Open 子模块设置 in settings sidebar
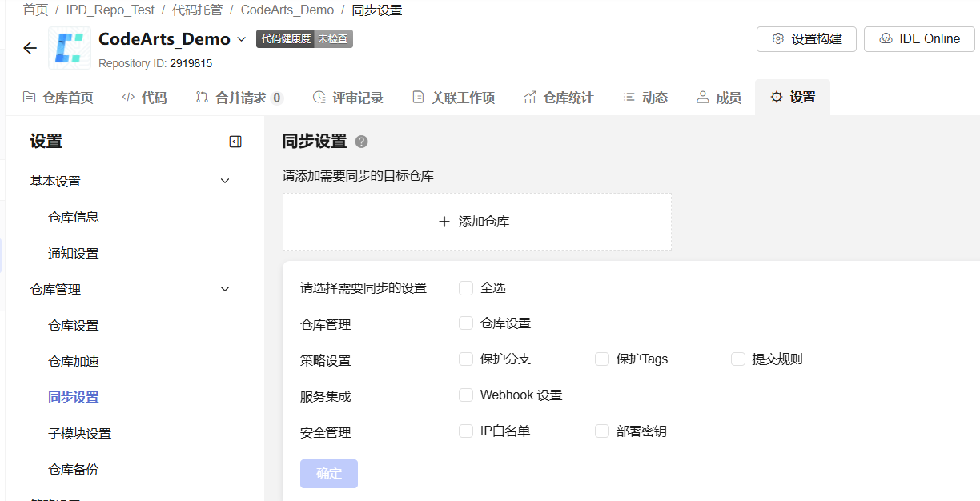The height and width of the screenshot is (501, 980). pyautogui.click(x=80, y=434)
